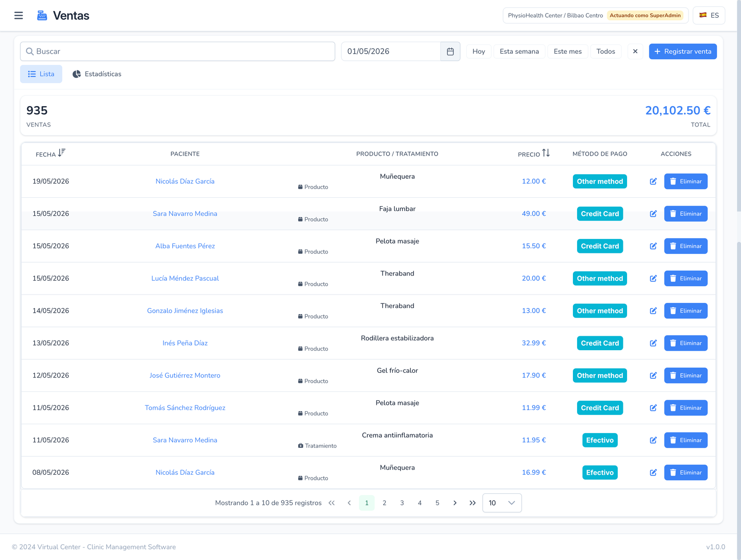Go to page 2
Viewport: 741px width, 560px height.
pyautogui.click(x=384, y=503)
